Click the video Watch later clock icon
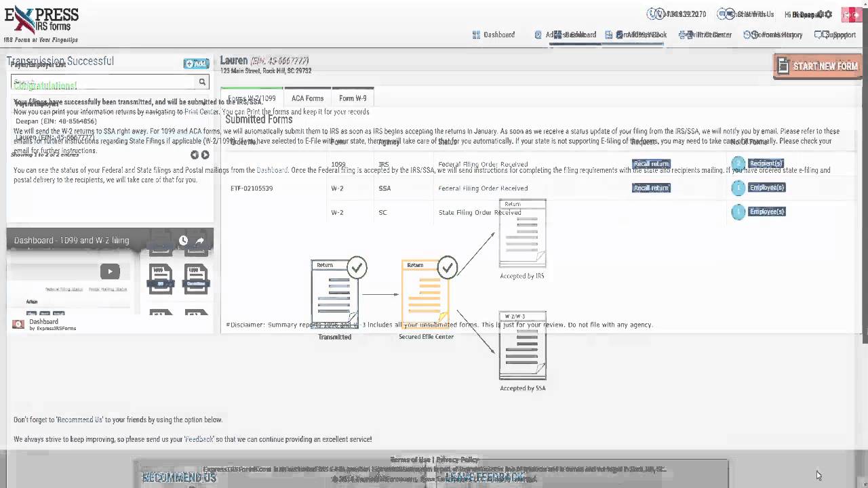The height and width of the screenshot is (488, 868). pyautogui.click(x=183, y=241)
